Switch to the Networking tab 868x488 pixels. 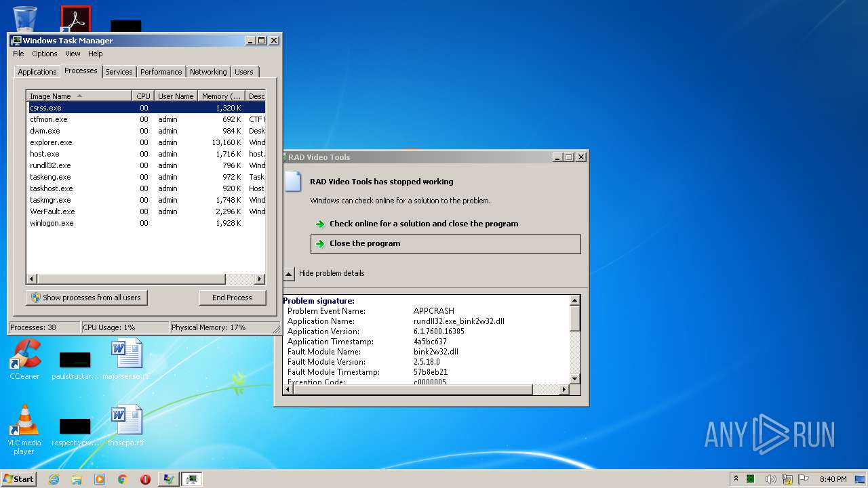[x=208, y=72]
